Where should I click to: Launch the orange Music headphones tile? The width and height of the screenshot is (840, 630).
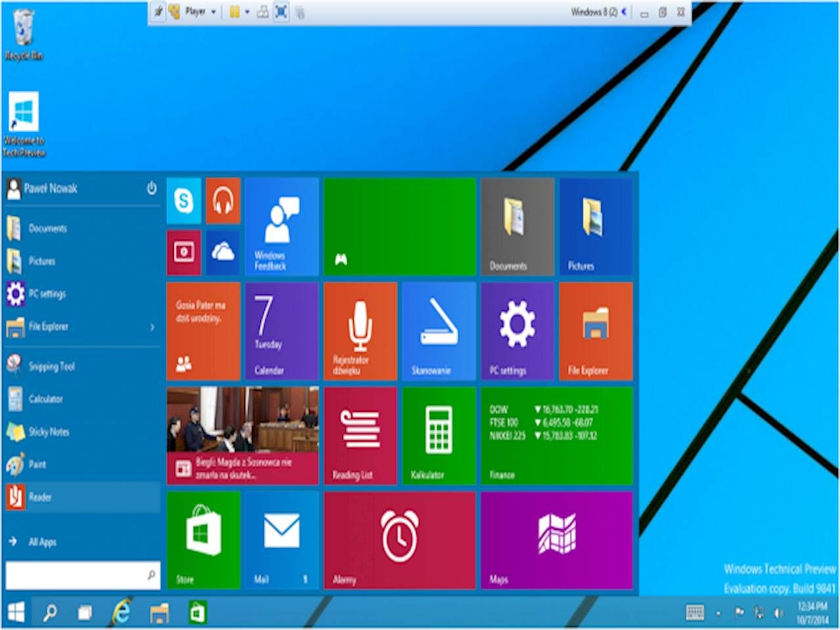pyautogui.click(x=222, y=201)
